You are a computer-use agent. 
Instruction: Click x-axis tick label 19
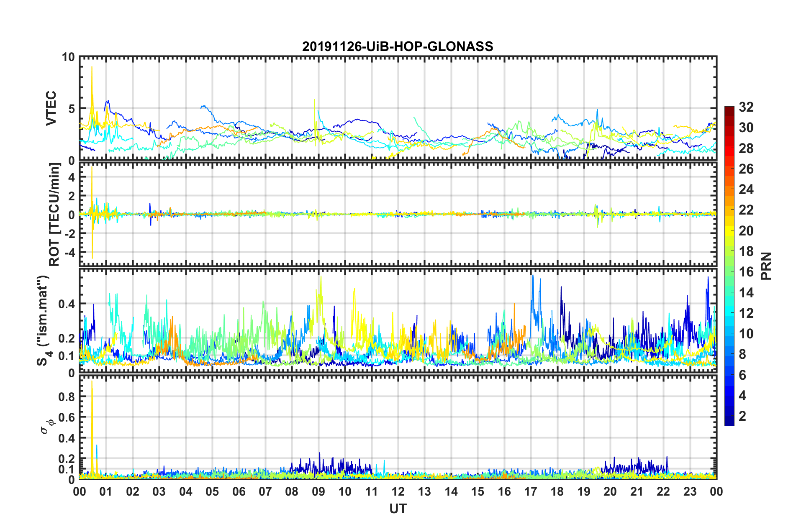point(584,491)
